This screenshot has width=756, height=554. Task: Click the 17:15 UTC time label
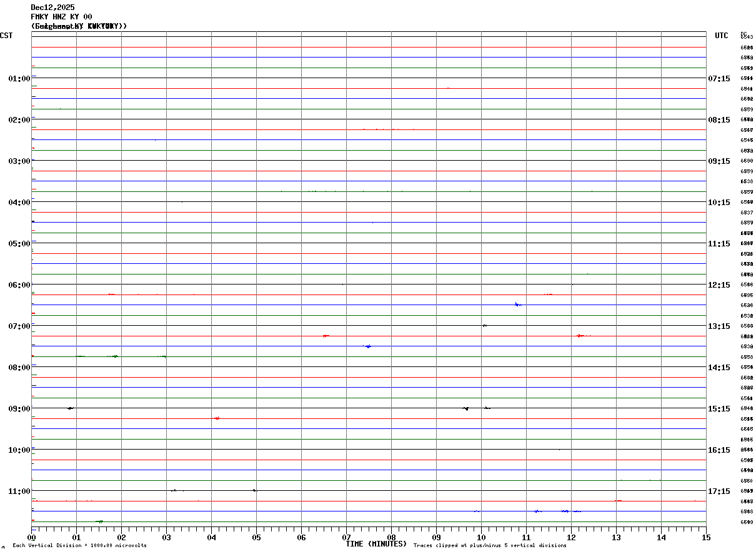[x=719, y=491]
